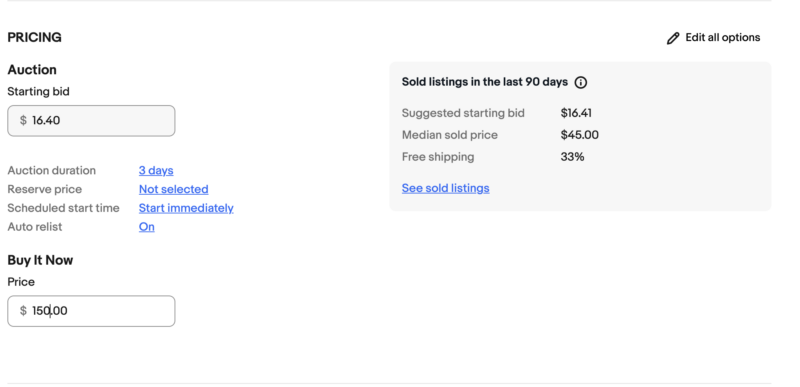Viewport: 800px width, 387px height.
Task: Click the Auction duration label
Action: tap(52, 170)
